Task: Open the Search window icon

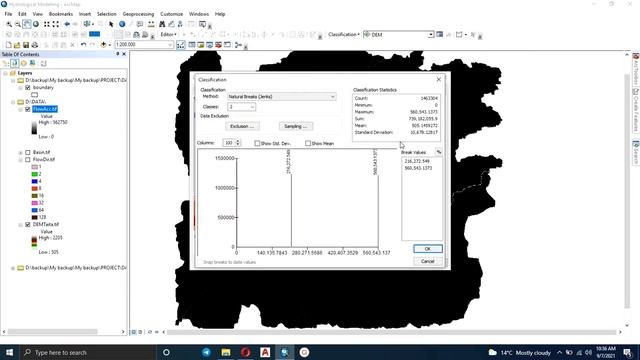Action: (x=210, y=44)
